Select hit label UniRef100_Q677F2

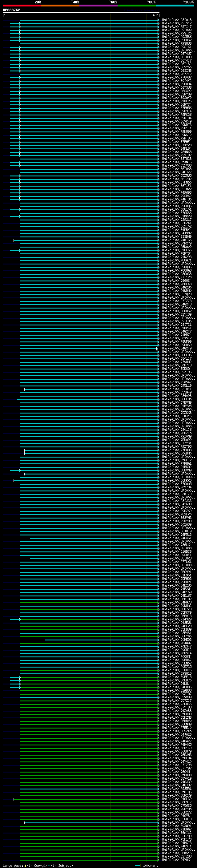coord(177,74)
